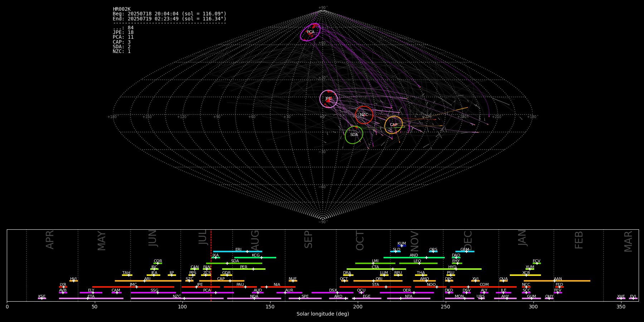Select the JPE radiant circle on sky map

(x=328, y=99)
